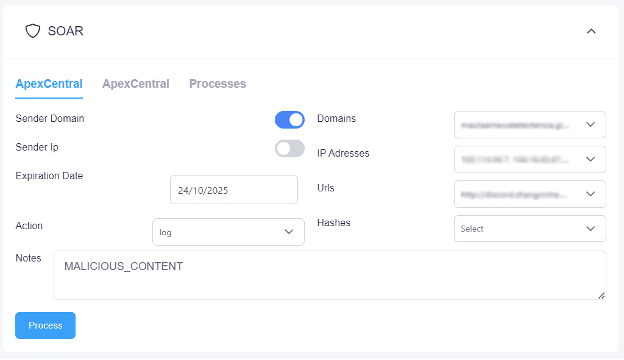The height and width of the screenshot is (360, 624).
Task: Click the Notes text area with MALICIOUS_CONTENT
Action: point(330,275)
